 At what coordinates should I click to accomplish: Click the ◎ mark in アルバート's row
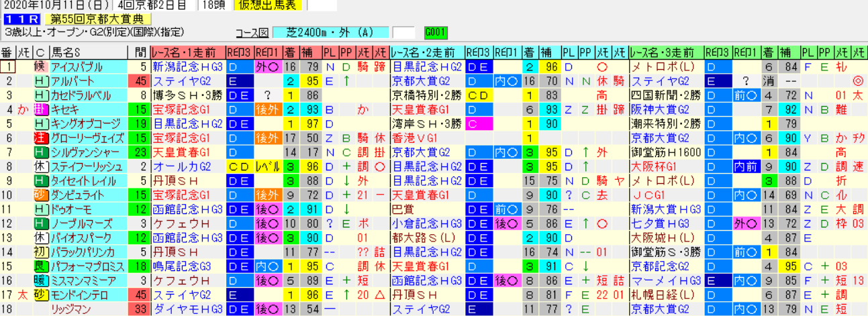coord(857,81)
